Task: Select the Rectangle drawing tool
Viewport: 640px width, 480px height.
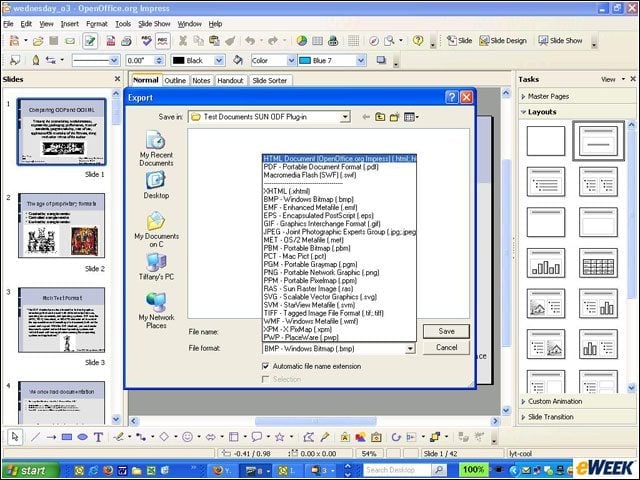Action: [x=67, y=437]
